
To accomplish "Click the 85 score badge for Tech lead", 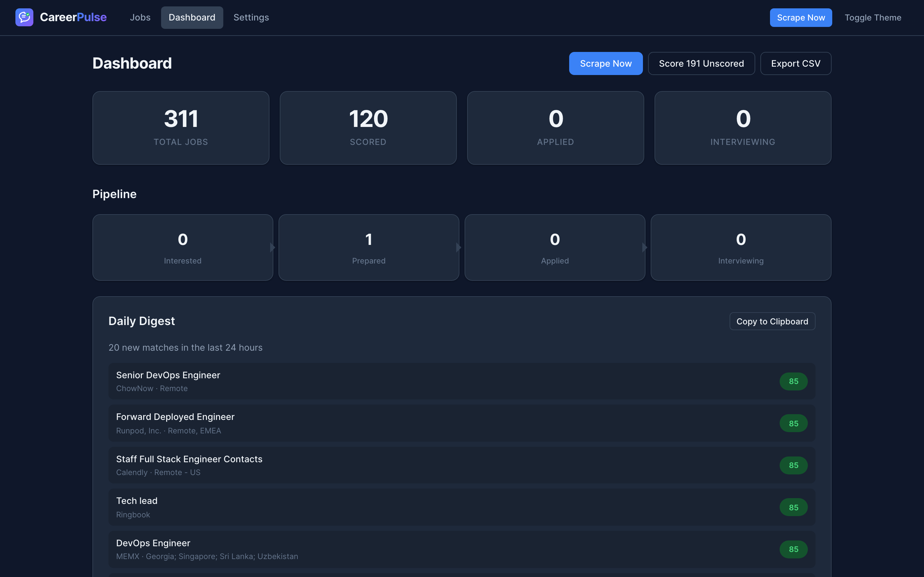I will [x=793, y=507].
